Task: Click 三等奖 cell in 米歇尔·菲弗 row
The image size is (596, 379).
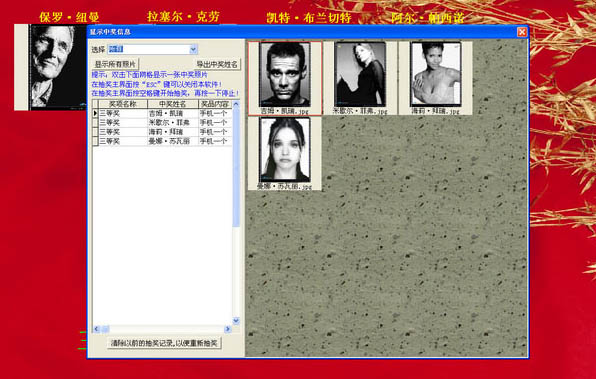Action: (123, 122)
